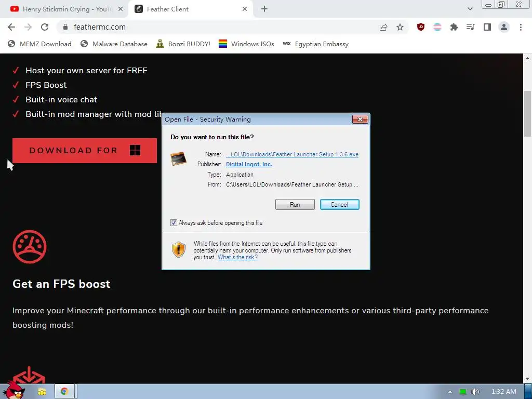The width and height of the screenshot is (532, 399).
Task: Open the Extensions puzzle menu
Action: tap(454, 27)
